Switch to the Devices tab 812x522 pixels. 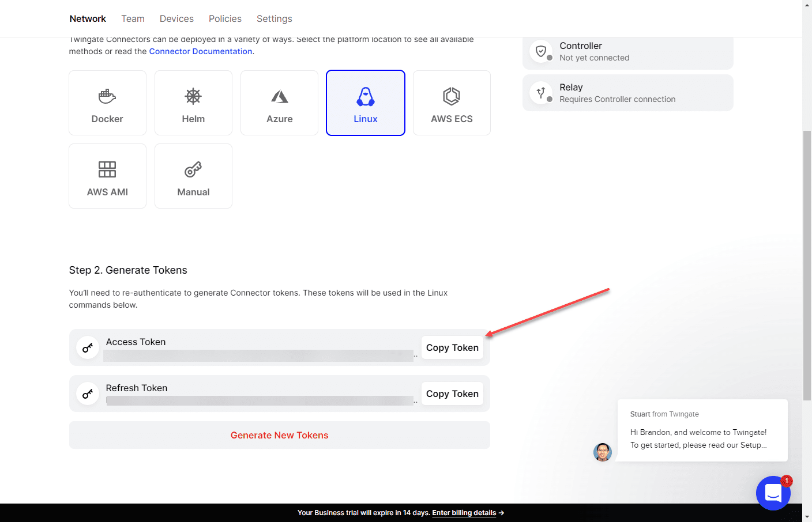[176, 18]
